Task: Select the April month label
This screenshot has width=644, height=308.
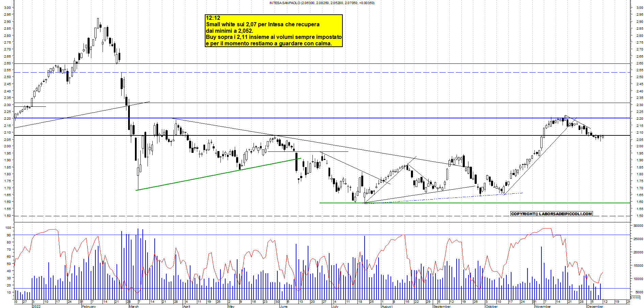Action: pos(186,306)
